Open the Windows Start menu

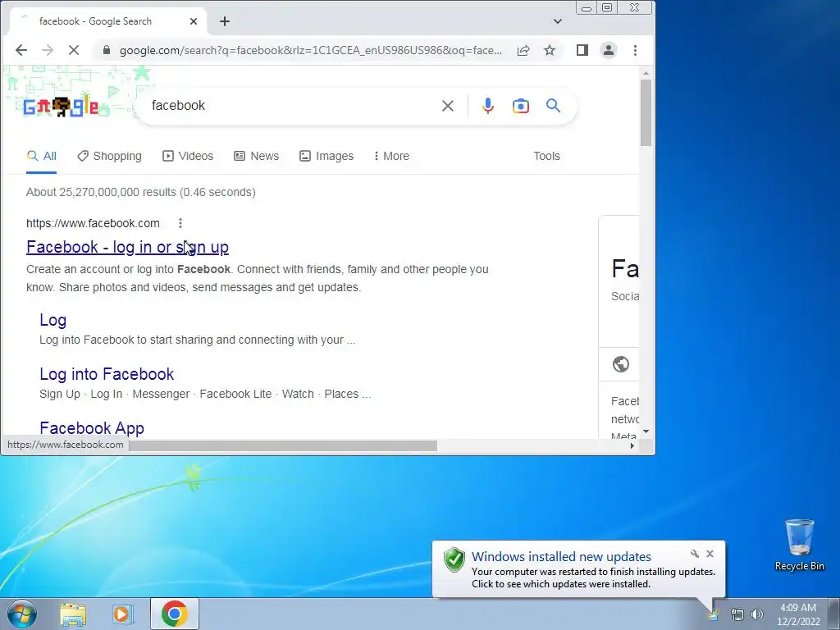coord(22,614)
